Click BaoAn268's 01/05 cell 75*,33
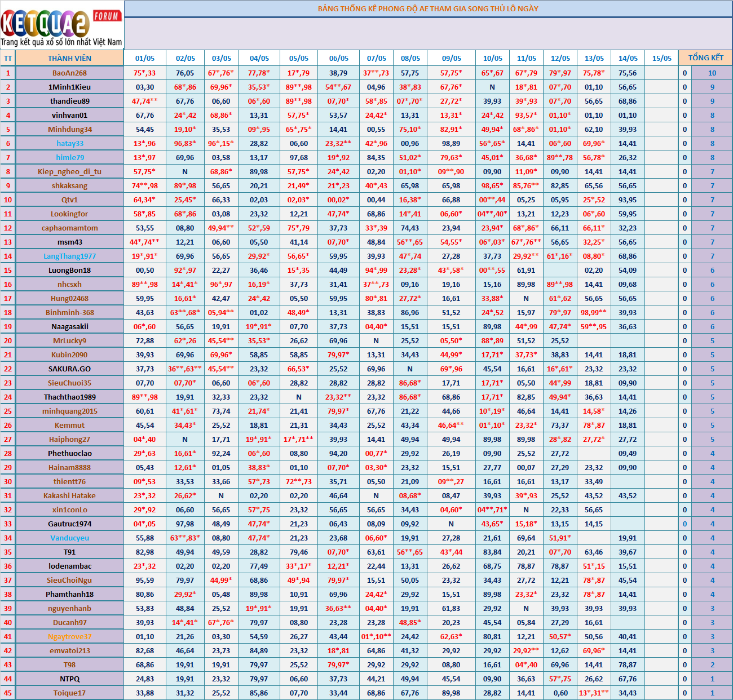This screenshot has width=733, height=700. (x=145, y=73)
